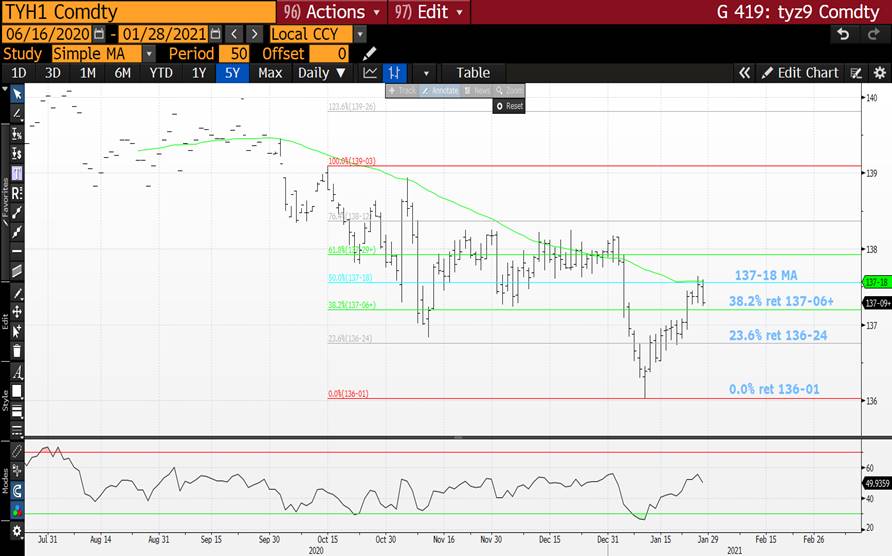892x556 pixels.
Task: Click the undo arrow icon
Action: click(x=843, y=34)
